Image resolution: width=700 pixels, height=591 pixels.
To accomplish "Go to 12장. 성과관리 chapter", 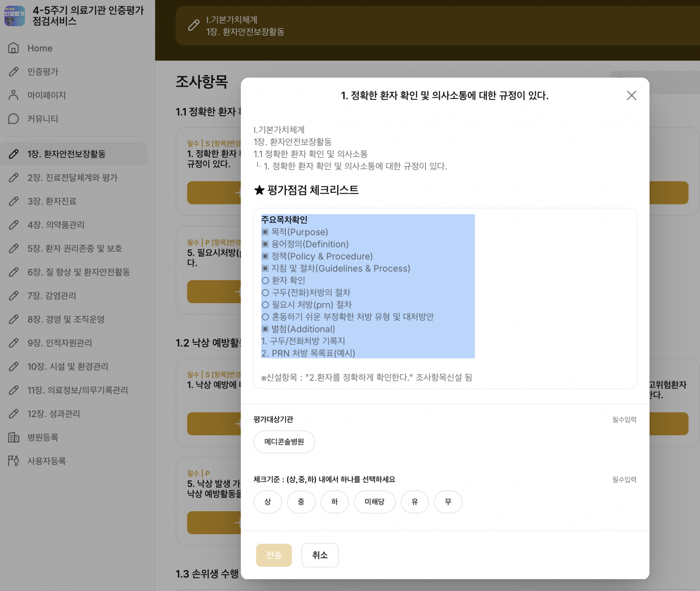I will point(54,414).
